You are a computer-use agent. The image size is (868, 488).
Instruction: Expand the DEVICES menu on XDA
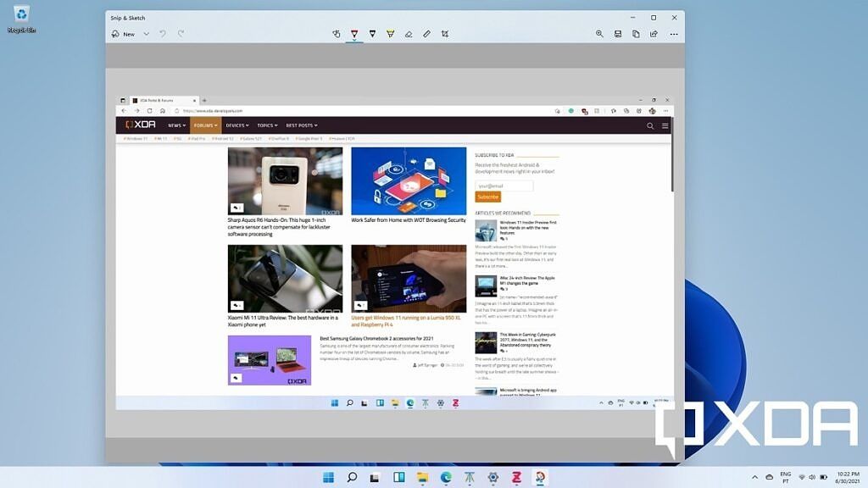click(x=238, y=125)
